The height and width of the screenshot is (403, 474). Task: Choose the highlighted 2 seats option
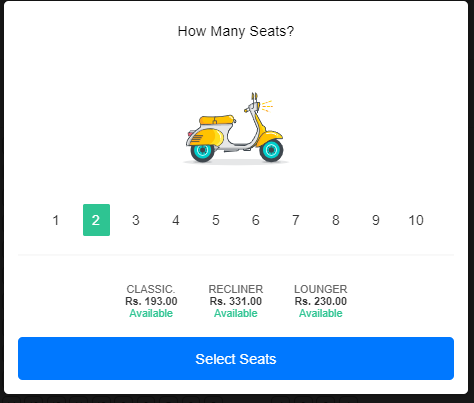(x=96, y=220)
